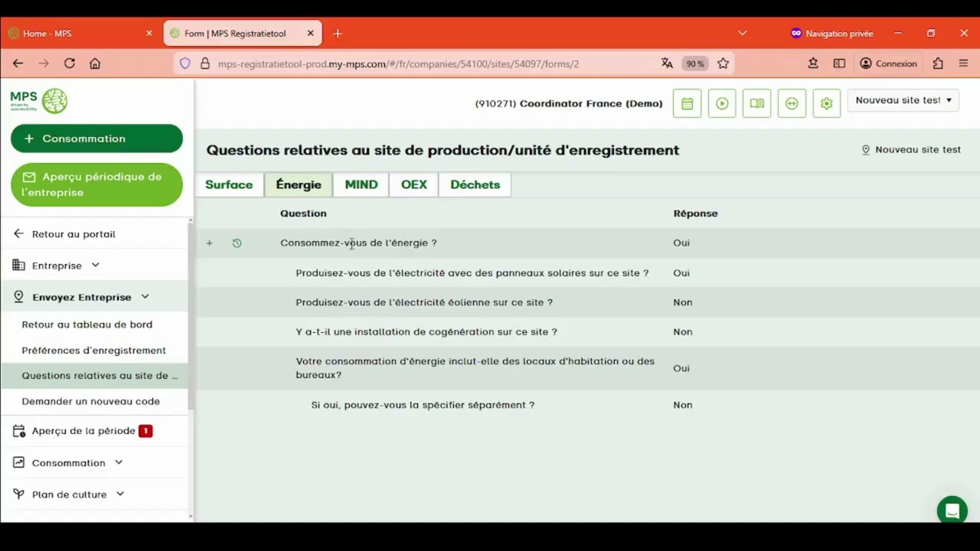
Task: Click the sidebar vertical scrollbar
Action: (191, 318)
